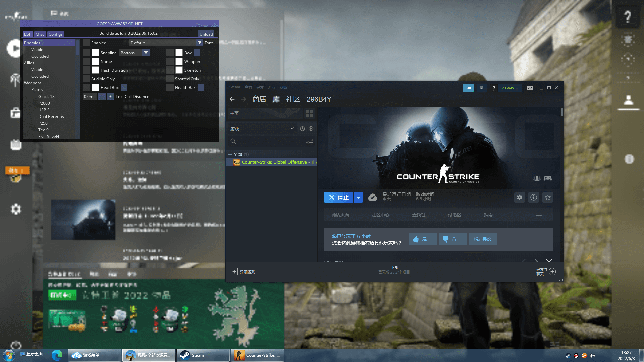The height and width of the screenshot is (362, 644).
Task: Switch to the Misc tab
Action: click(40, 34)
